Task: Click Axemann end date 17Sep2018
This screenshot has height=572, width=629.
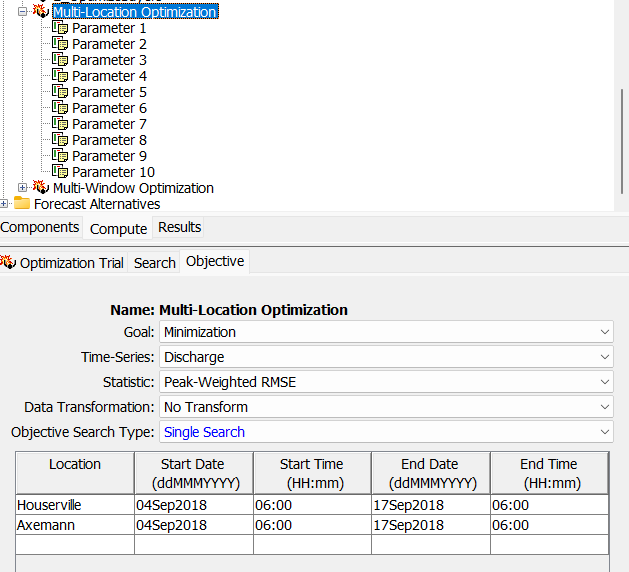Action: tap(431, 525)
